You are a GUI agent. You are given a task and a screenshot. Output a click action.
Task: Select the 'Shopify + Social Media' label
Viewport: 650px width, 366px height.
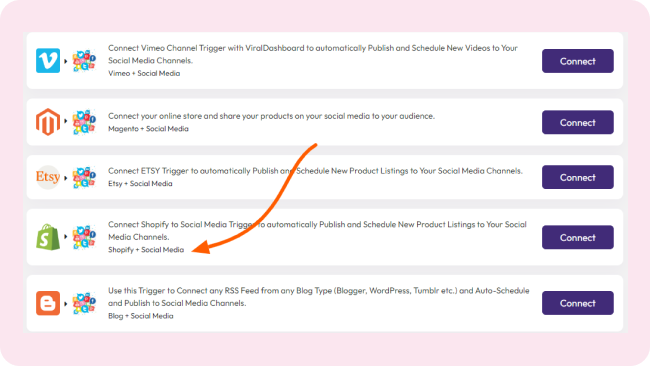146,250
